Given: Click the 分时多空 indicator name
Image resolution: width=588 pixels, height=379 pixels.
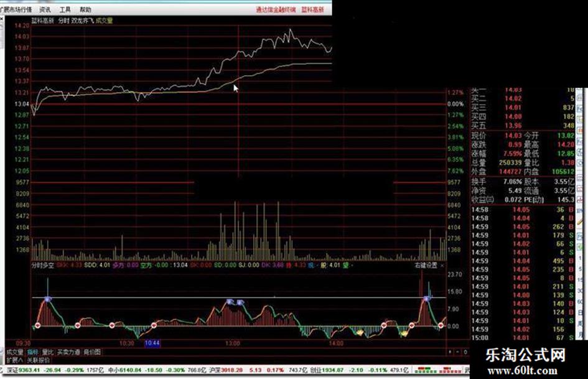Looking at the screenshot, I should pos(43,265).
